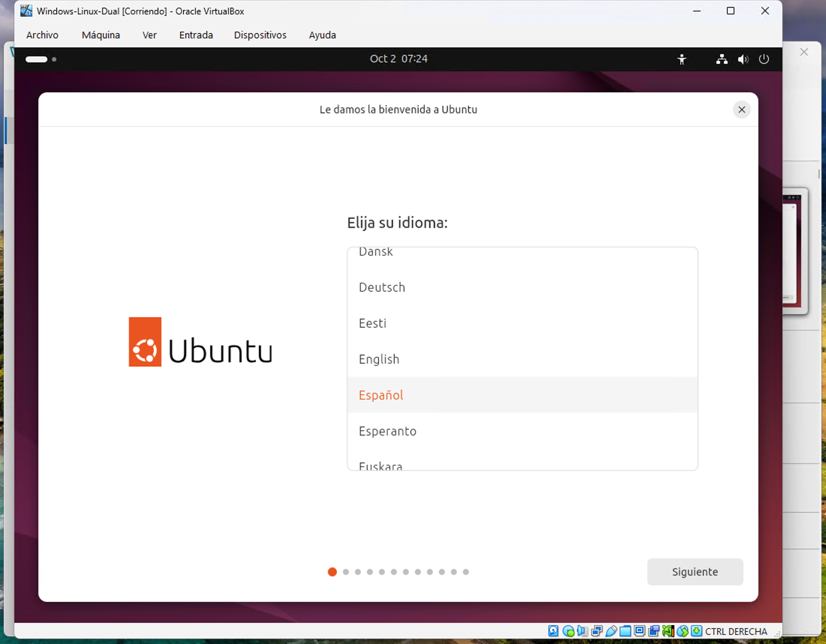Click the Siguiente button
The image size is (826, 644).
(695, 572)
